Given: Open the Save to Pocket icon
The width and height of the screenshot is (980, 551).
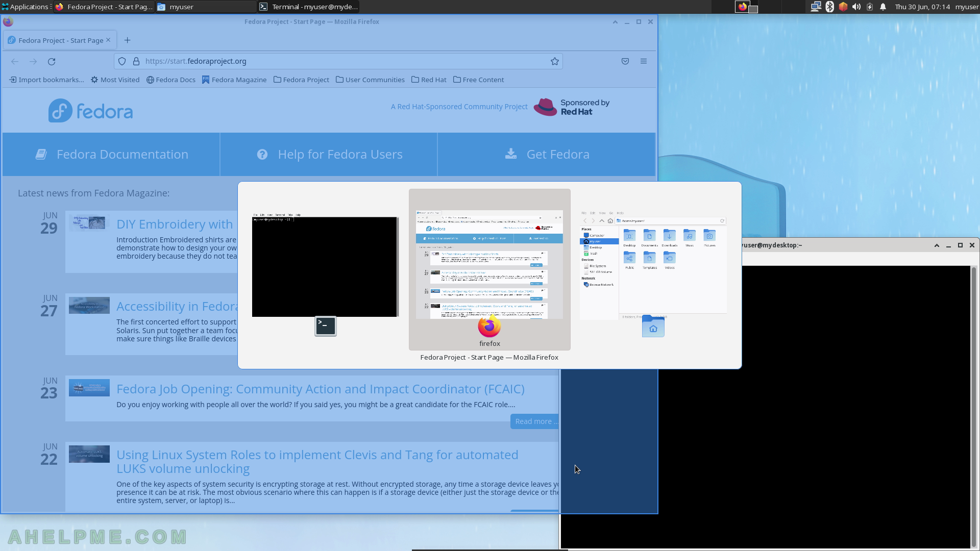Looking at the screenshot, I should click(x=625, y=61).
